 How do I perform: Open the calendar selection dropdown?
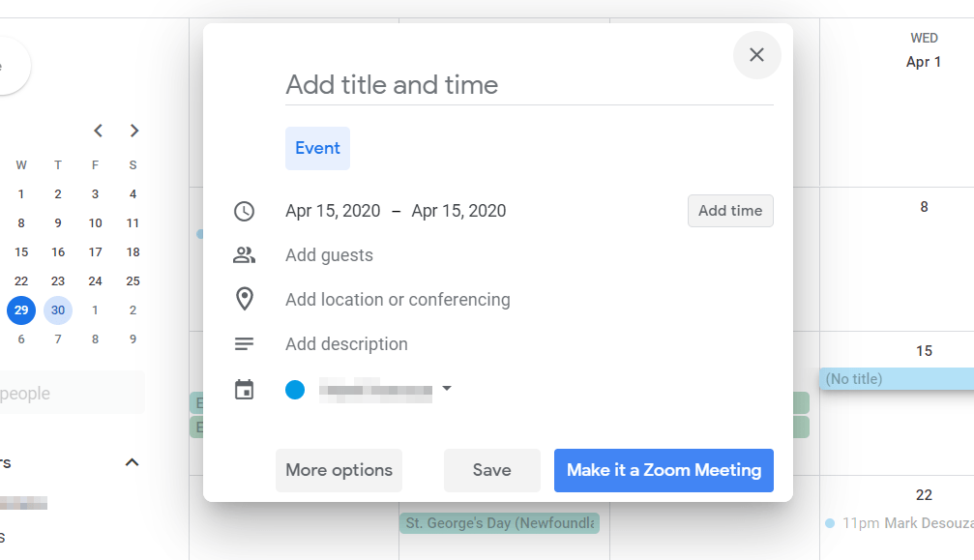click(447, 388)
